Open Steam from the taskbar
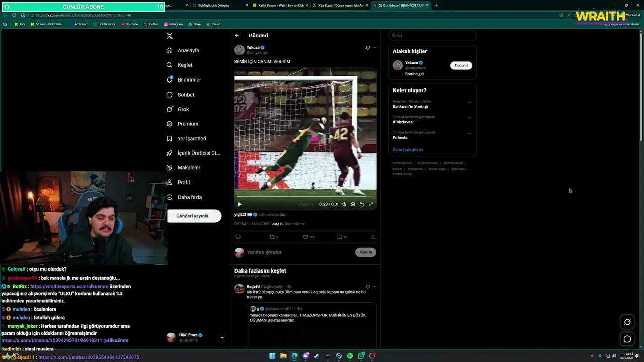Screen dimensions: 644x362 (316, 356)
